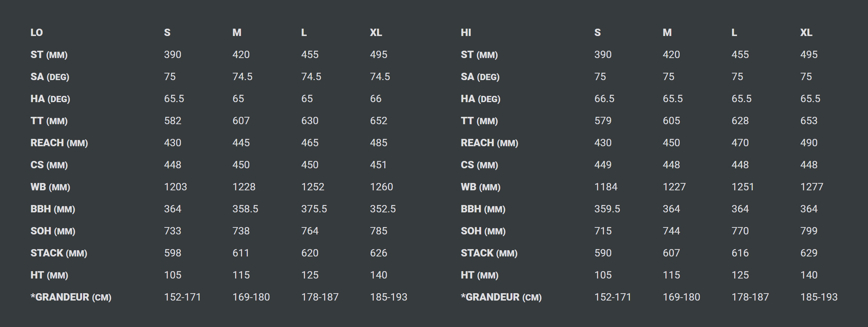This screenshot has width=868, height=327.
Task: Click the WB (MM) label in LO table
Action: point(50,187)
